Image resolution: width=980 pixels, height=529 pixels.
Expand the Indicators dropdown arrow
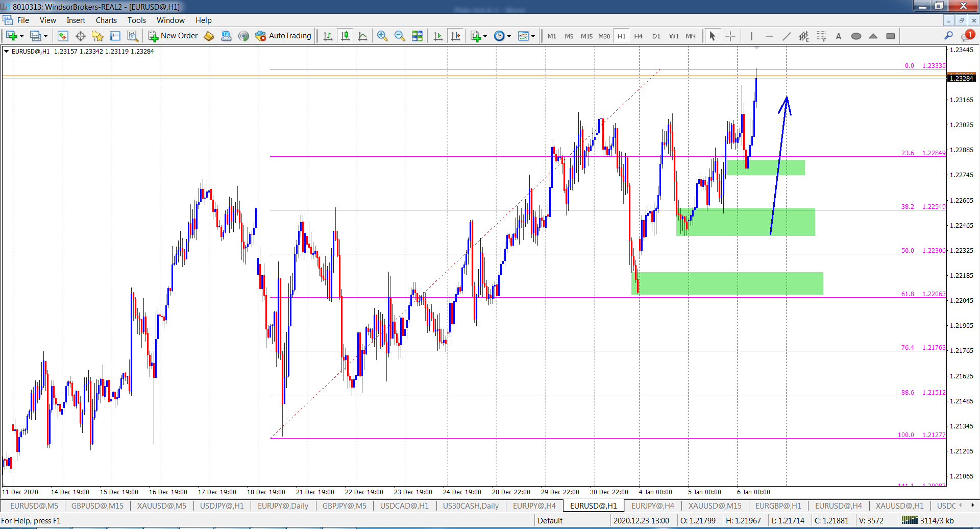coord(485,36)
